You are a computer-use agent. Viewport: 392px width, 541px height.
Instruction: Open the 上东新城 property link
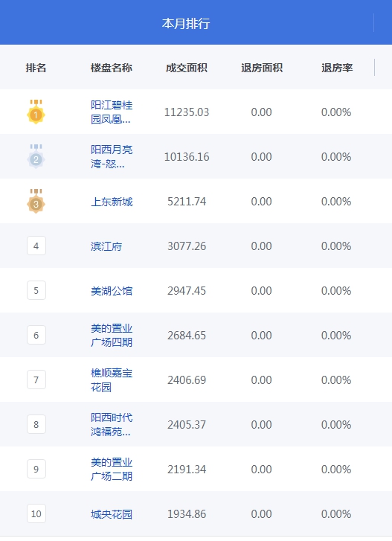(112, 202)
